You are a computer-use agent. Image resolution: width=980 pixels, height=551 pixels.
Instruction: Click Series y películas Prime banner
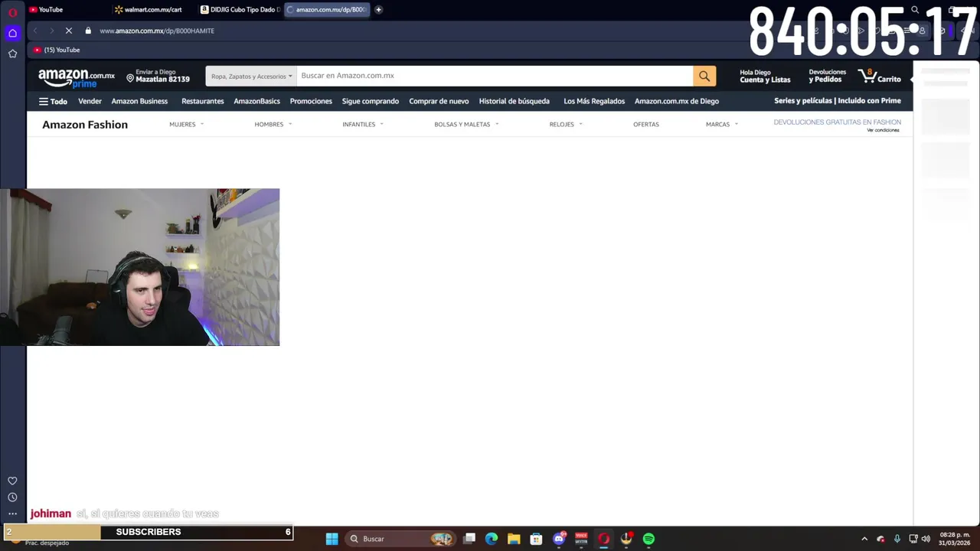pyautogui.click(x=838, y=100)
